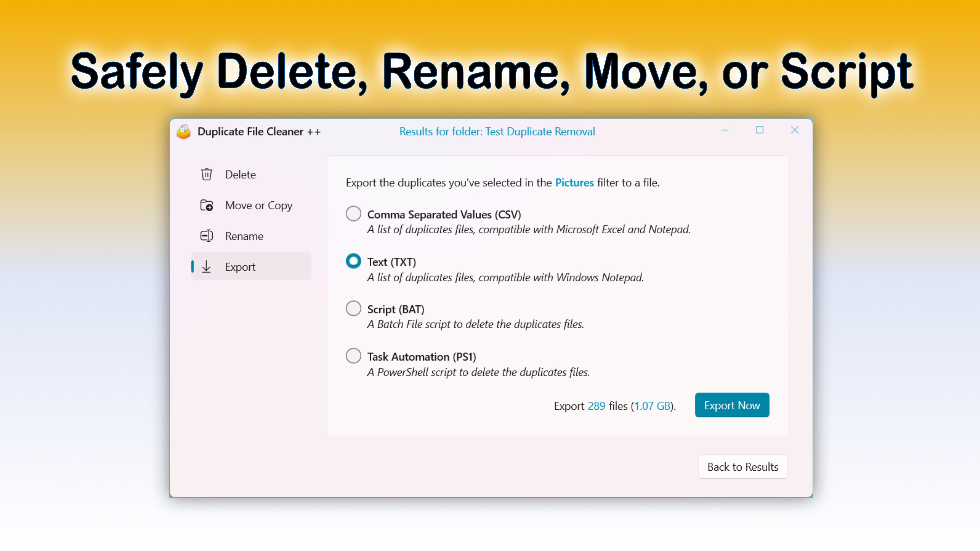Click the Pictures filter link
Viewport: 980px width, 551px height.
[574, 183]
